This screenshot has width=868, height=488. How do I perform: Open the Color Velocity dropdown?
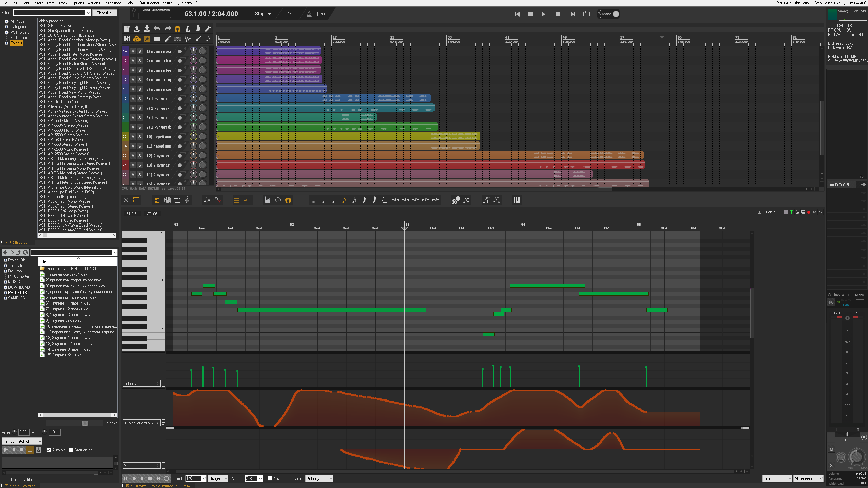(319, 479)
